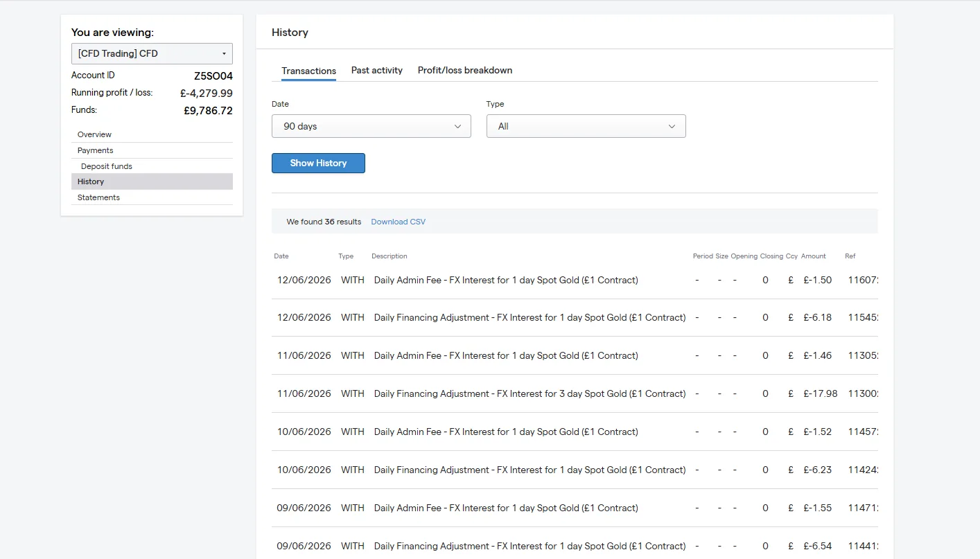This screenshot has height=559, width=980.
Task: Click the 'We found 36 results' text
Action: (x=324, y=222)
